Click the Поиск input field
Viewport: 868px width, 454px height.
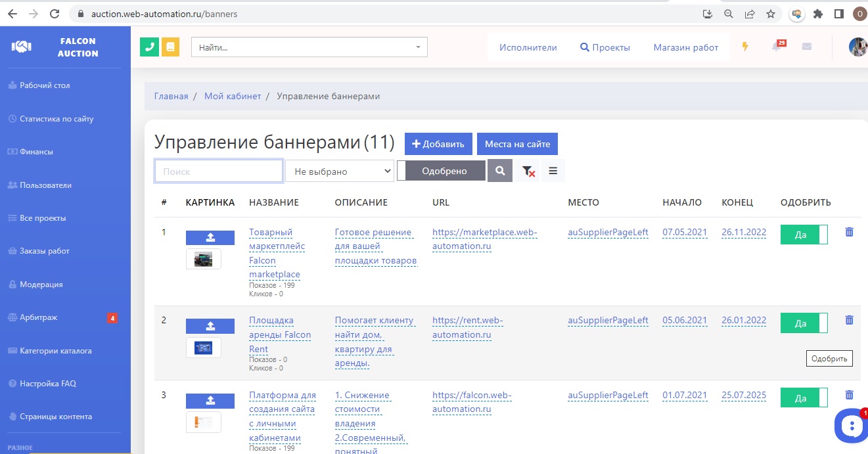pyautogui.click(x=218, y=171)
